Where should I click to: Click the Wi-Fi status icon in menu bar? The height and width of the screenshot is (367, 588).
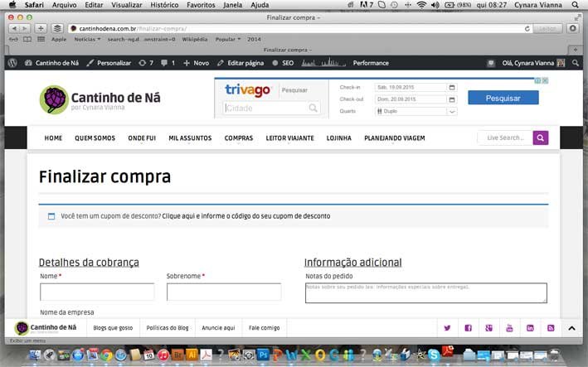tap(421, 5)
